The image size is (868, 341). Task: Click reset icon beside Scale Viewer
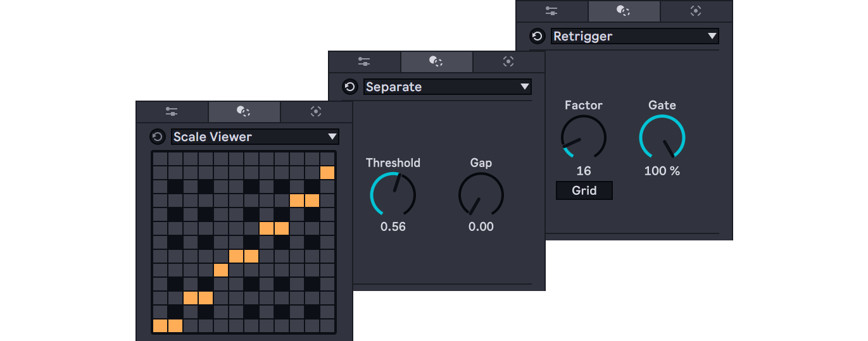click(x=157, y=137)
